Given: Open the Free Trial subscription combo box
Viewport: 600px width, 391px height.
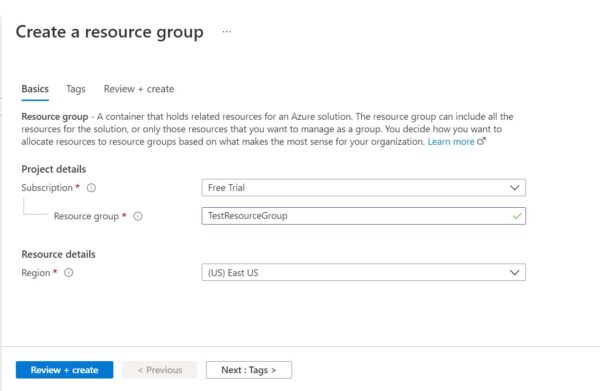Looking at the screenshot, I should click(364, 188).
